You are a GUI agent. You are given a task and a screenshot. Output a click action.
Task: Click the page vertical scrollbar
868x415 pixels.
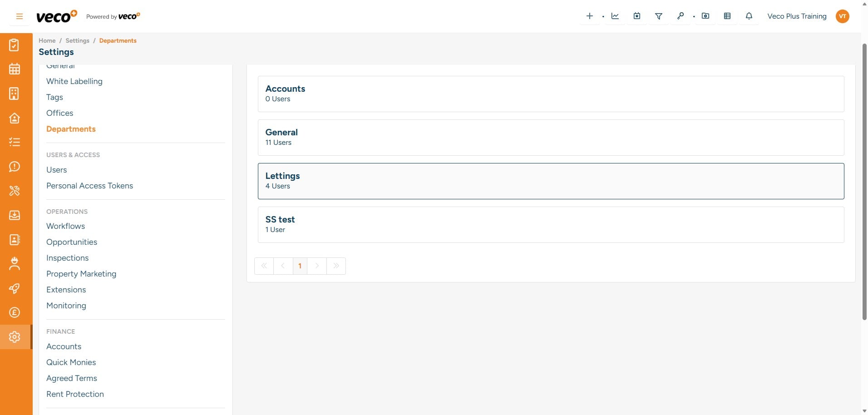[864, 182]
